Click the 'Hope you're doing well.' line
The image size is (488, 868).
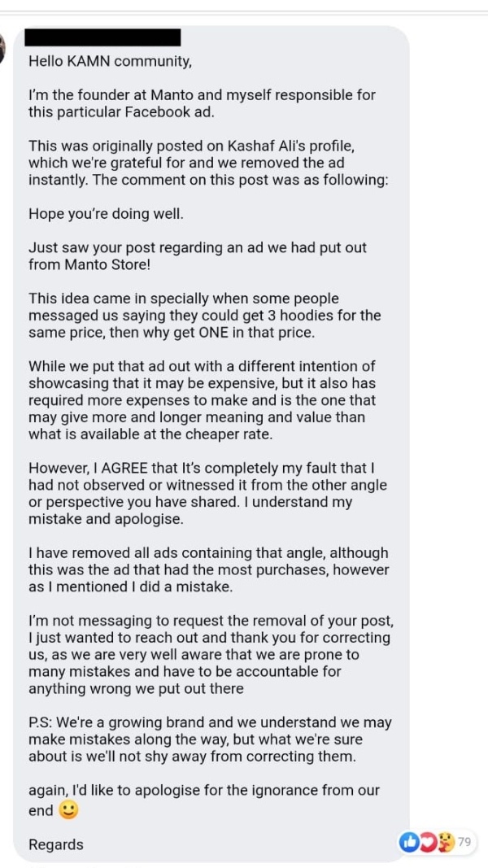coord(106,214)
